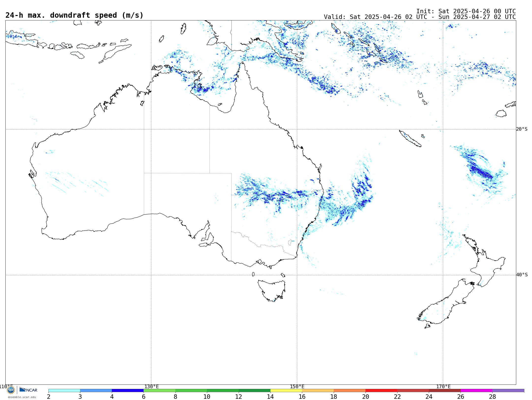Click the NSF logo icon
This screenshot has height=400, width=532.
click(11, 390)
